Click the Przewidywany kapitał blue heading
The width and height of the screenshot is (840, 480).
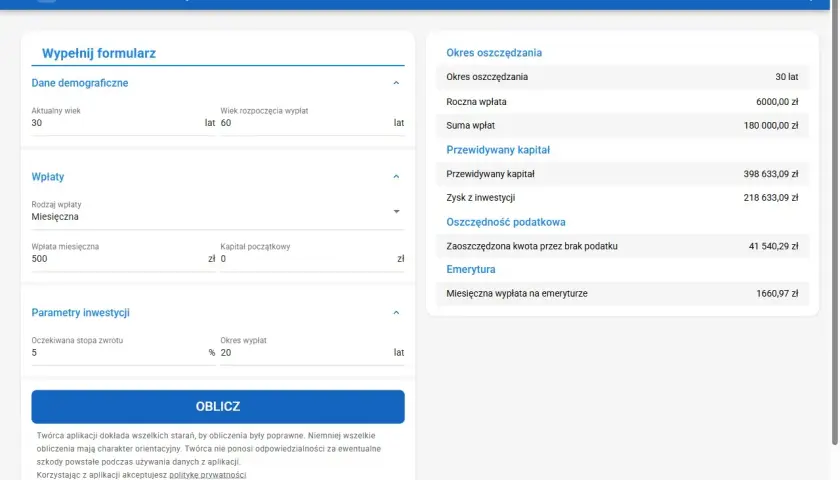(x=498, y=150)
